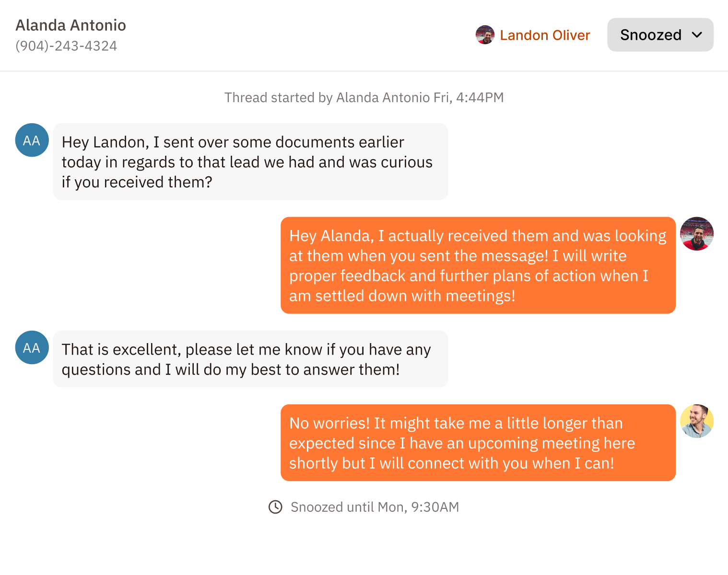Select Landon's red-jersey avatar beside his first reply
This screenshot has width=728, height=575.
click(x=697, y=234)
